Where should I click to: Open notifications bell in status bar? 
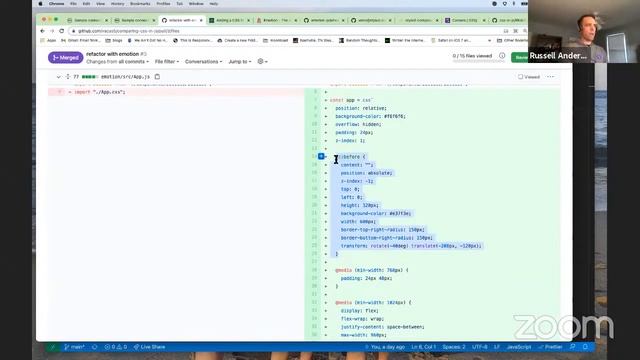pos(585,347)
